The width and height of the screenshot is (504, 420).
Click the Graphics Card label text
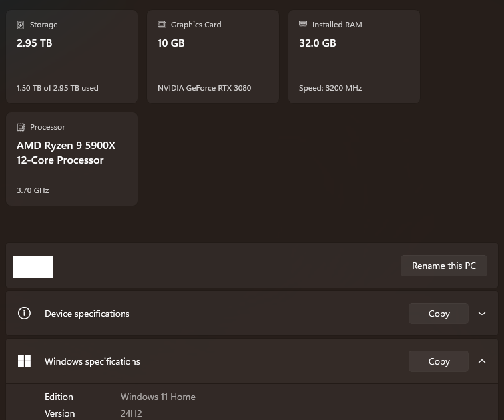click(196, 25)
